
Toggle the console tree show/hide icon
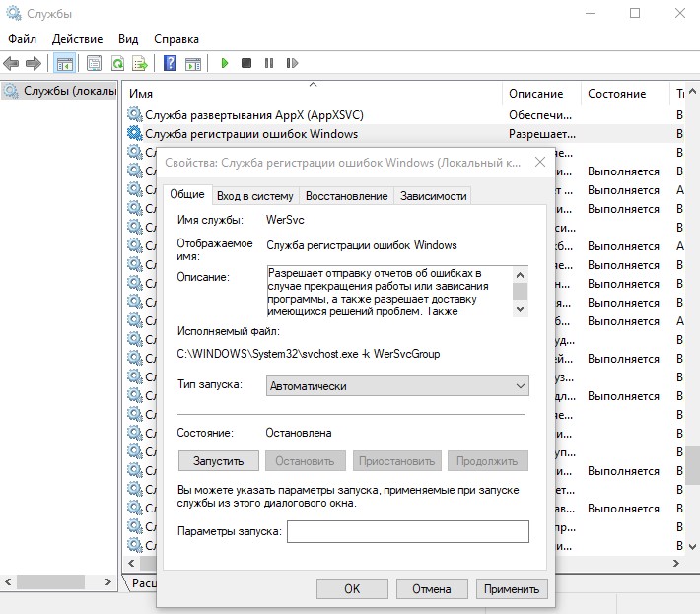pos(64,63)
